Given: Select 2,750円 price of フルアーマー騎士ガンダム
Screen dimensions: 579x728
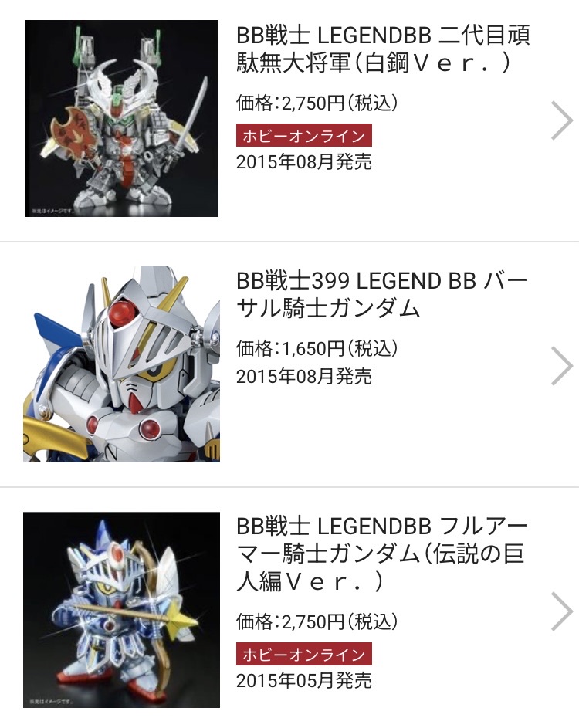Looking at the screenshot, I should (x=313, y=621).
